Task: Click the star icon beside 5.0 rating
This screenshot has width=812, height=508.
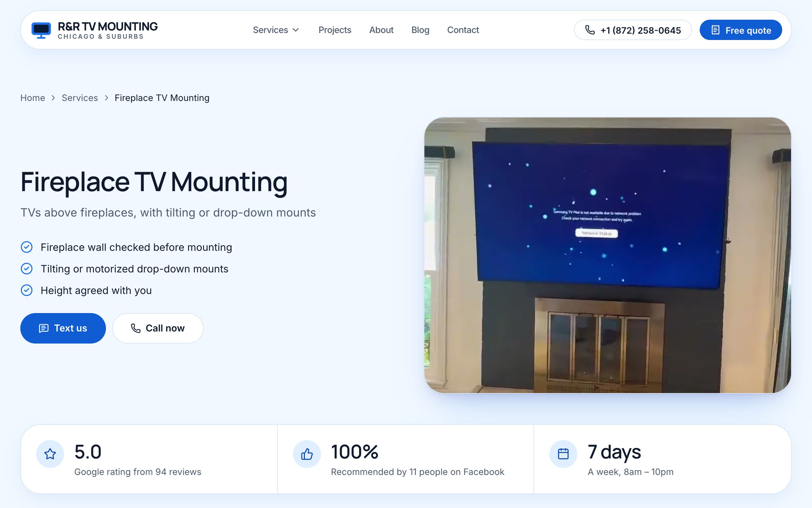Action: click(50, 454)
